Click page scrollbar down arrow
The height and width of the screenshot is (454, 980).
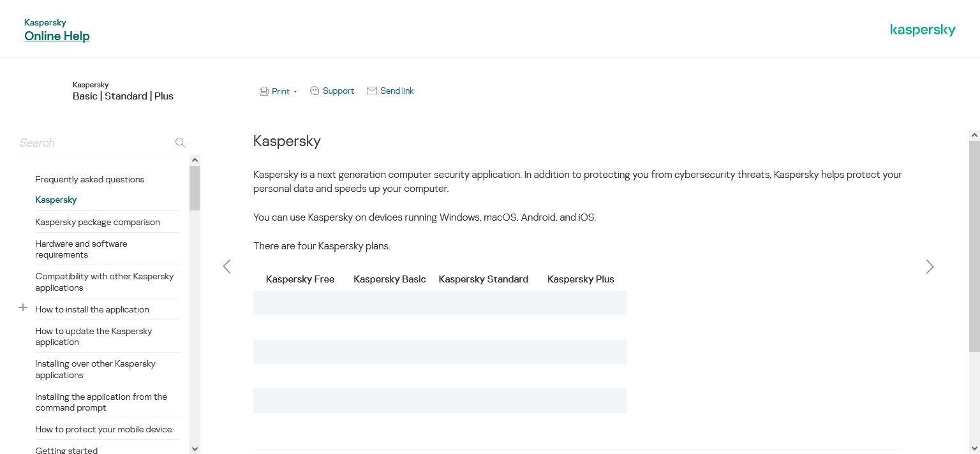pyautogui.click(x=974, y=448)
